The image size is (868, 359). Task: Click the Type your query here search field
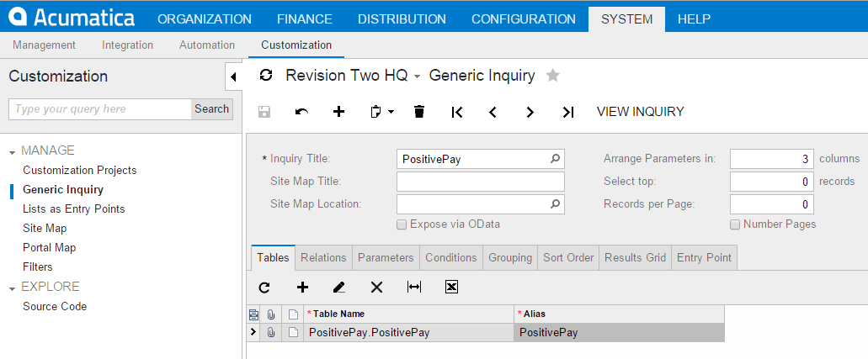pos(100,109)
